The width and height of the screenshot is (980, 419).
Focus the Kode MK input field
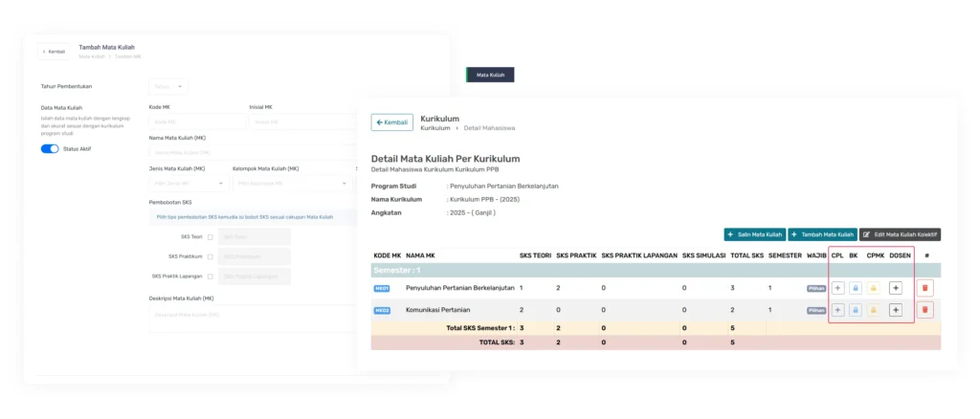tap(197, 121)
